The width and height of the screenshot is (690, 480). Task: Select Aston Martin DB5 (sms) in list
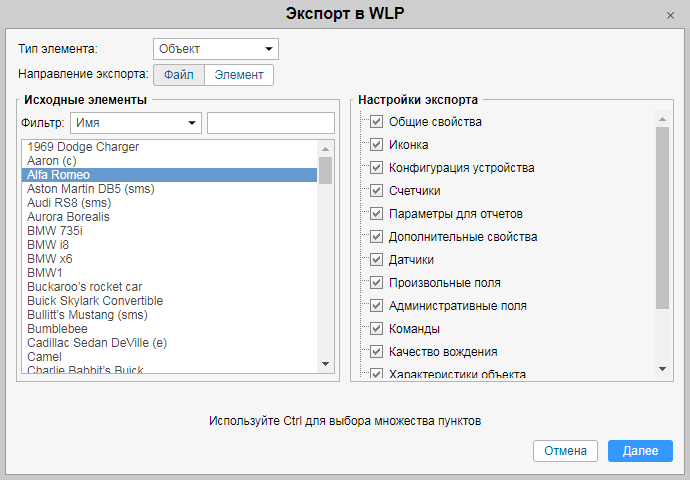pos(91,189)
